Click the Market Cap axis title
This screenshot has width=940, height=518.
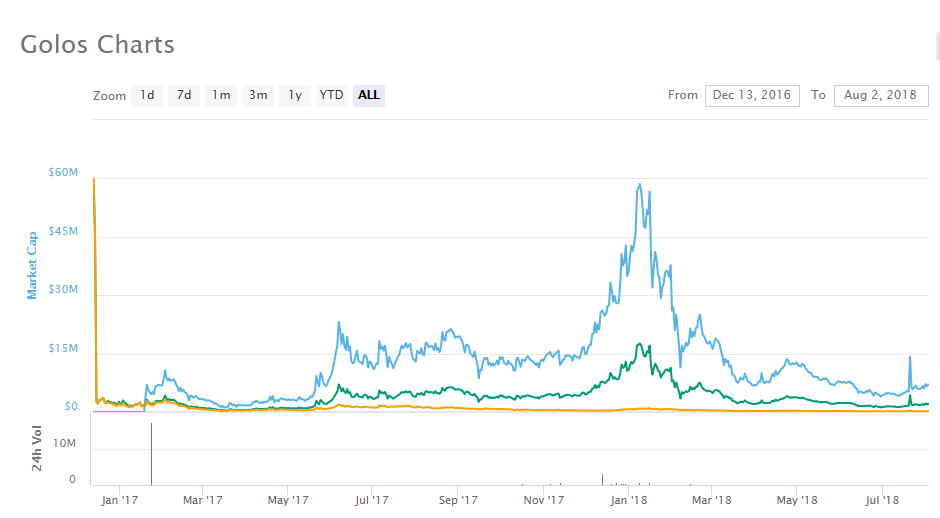click(32, 266)
